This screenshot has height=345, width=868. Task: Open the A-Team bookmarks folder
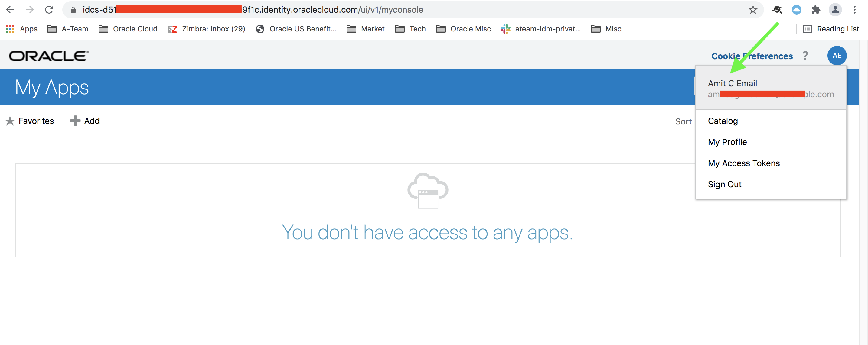click(x=68, y=29)
